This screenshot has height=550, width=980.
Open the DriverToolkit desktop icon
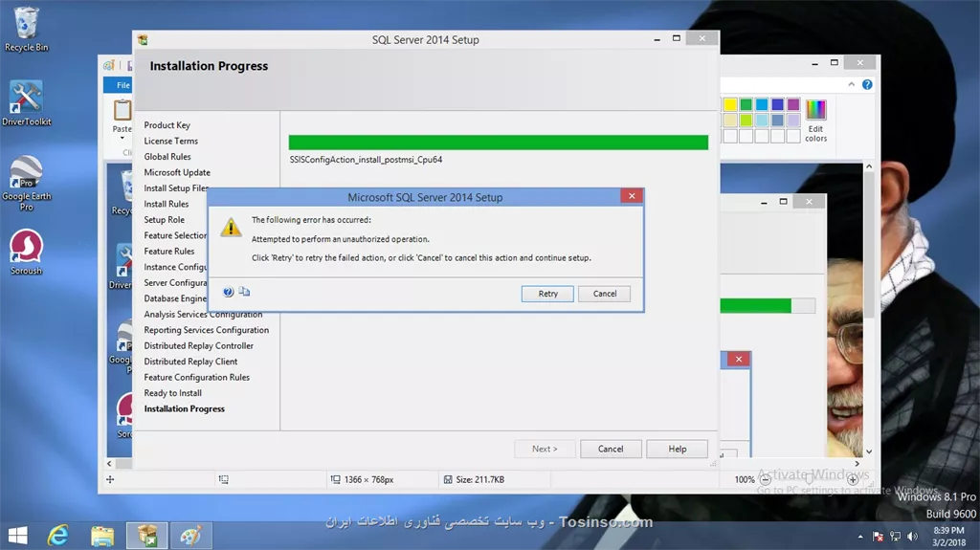26,103
